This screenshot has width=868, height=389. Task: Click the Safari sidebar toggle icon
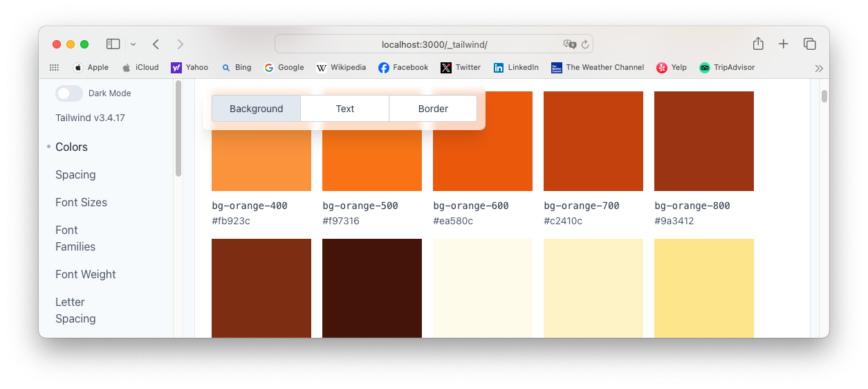pyautogui.click(x=113, y=44)
